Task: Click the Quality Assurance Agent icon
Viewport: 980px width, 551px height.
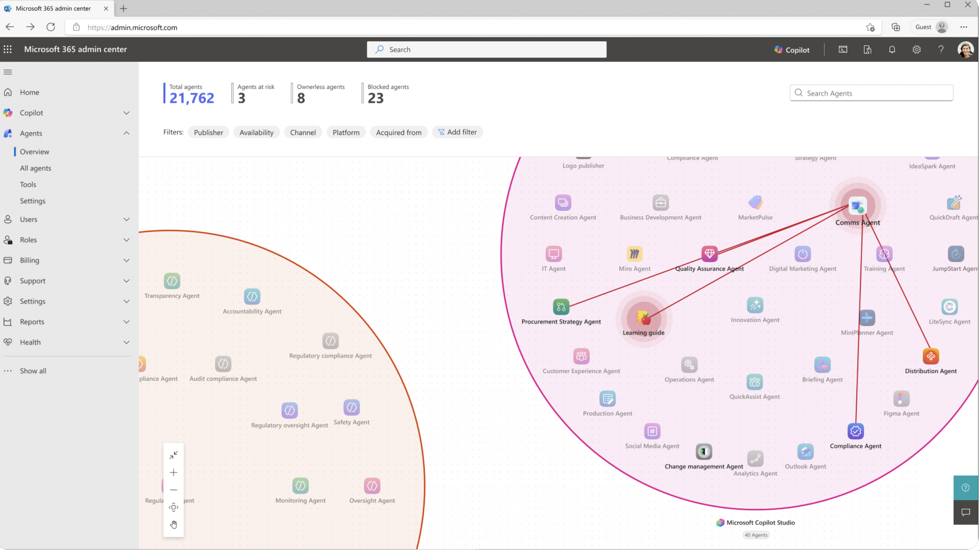Action: click(x=710, y=254)
